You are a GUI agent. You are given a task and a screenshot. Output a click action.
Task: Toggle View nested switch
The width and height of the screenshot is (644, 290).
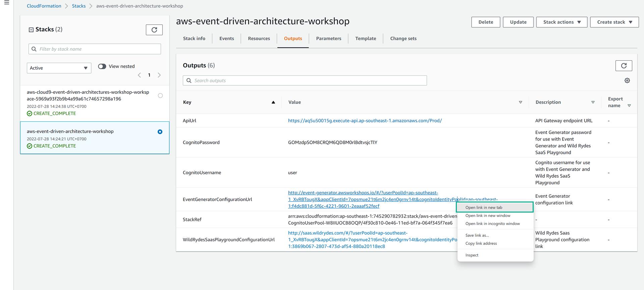(102, 66)
